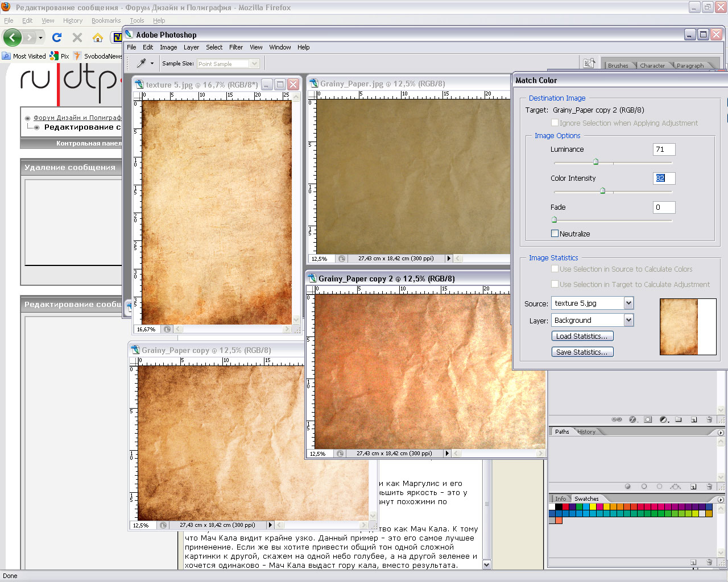Open Firefox recent pages history dropdown arrow

[x=40, y=38]
